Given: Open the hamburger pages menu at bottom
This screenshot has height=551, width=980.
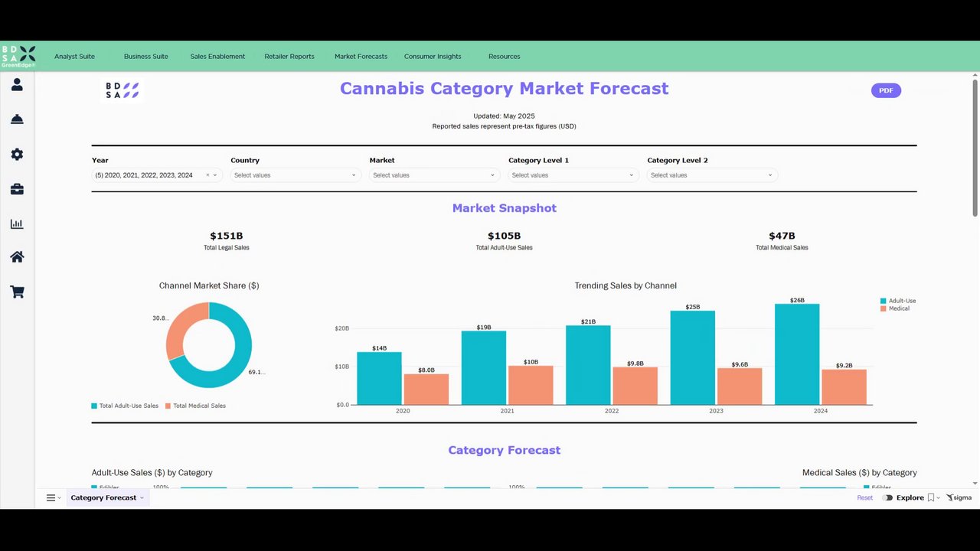Looking at the screenshot, I should pos(51,497).
